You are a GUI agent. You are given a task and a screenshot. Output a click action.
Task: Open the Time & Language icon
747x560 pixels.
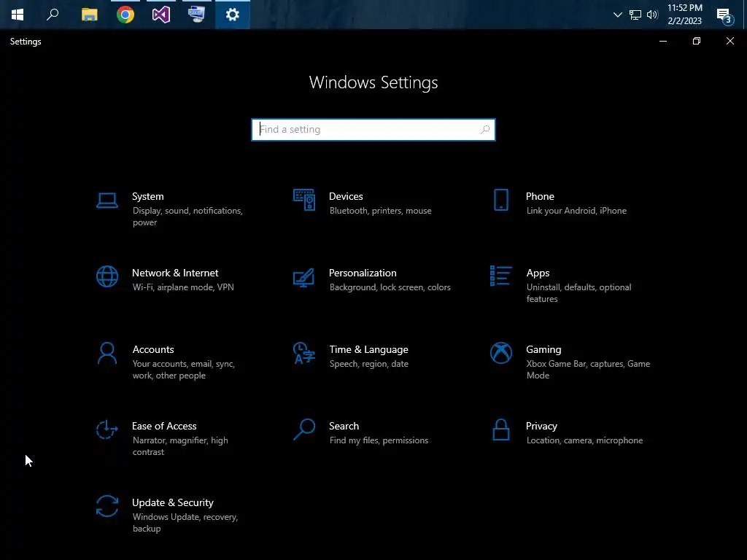pyautogui.click(x=304, y=353)
